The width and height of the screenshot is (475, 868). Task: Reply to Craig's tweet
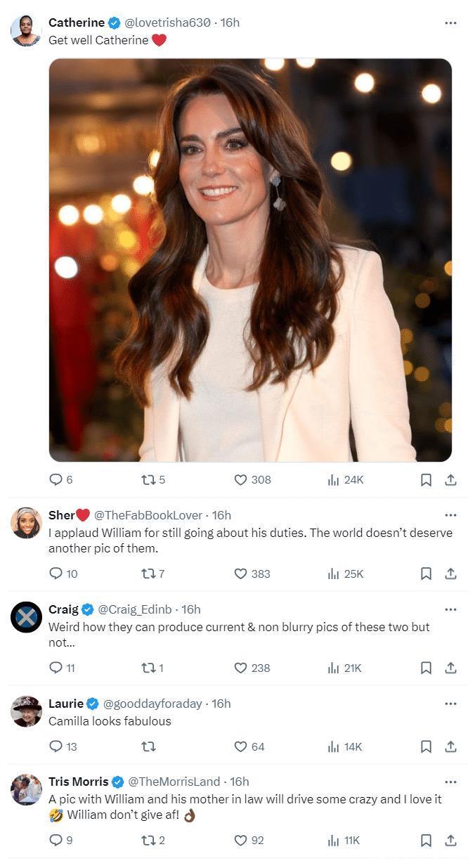click(x=56, y=668)
